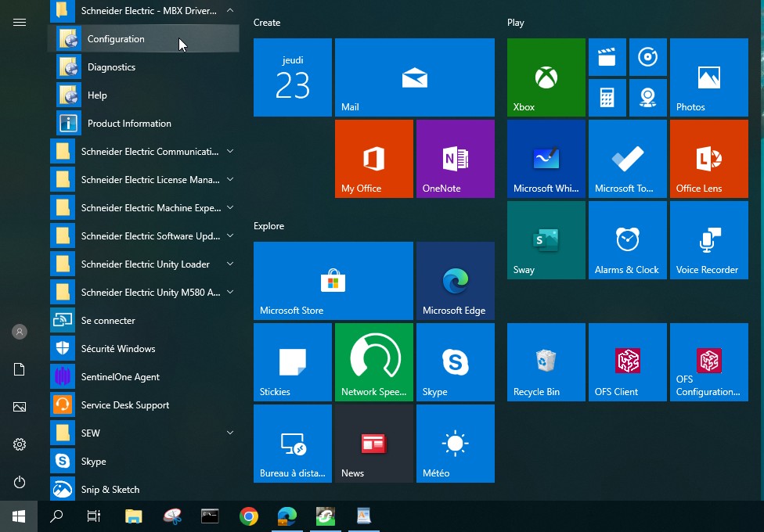Open the Recycle Bin tile
Image resolution: width=764 pixels, height=532 pixels.
tap(546, 362)
